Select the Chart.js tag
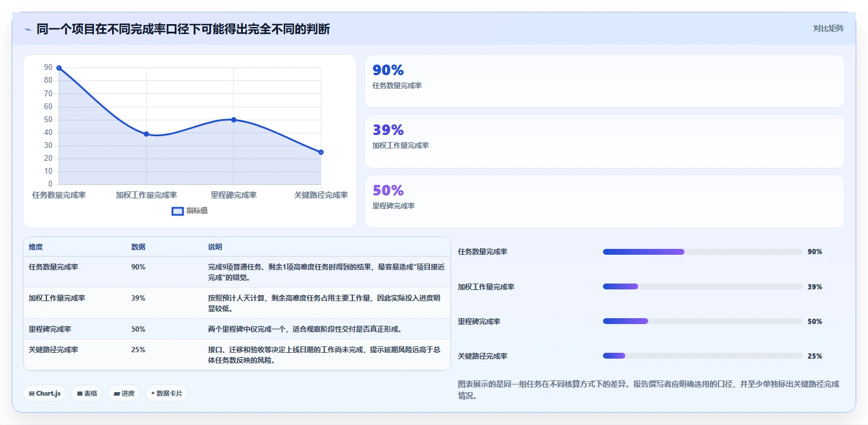 pyautogui.click(x=45, y=393)
